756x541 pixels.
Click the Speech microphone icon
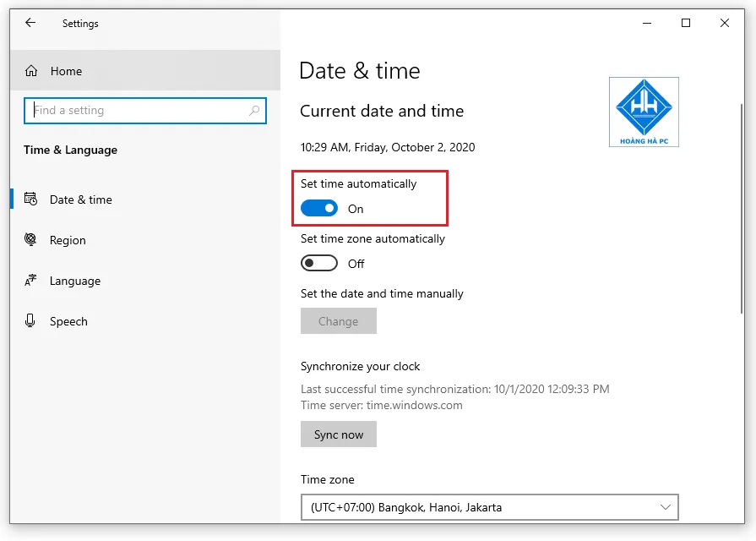(x=31, y=321)
